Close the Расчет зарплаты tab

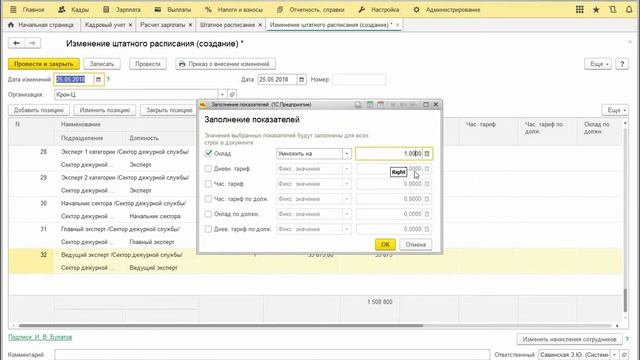coord(190,25)
